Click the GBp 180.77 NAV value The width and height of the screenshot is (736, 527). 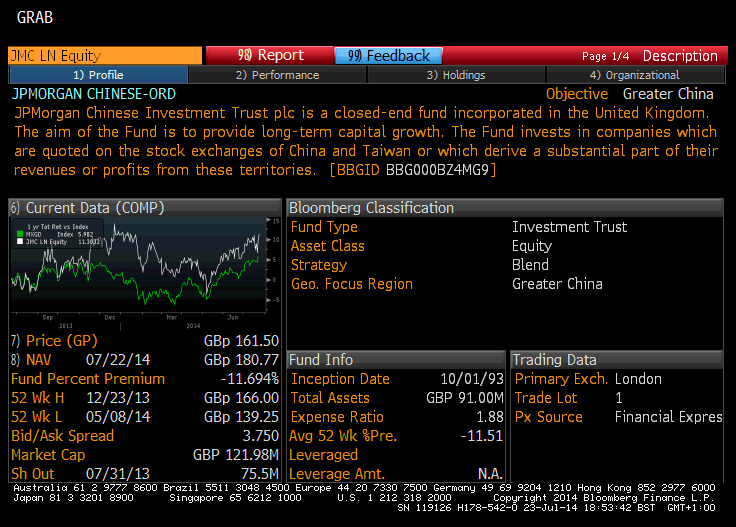[241, 360]
